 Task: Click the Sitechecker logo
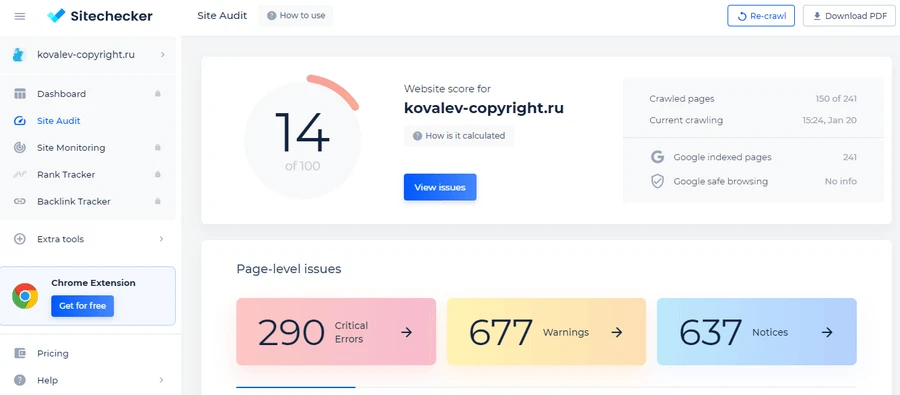(x=100, y=16)
